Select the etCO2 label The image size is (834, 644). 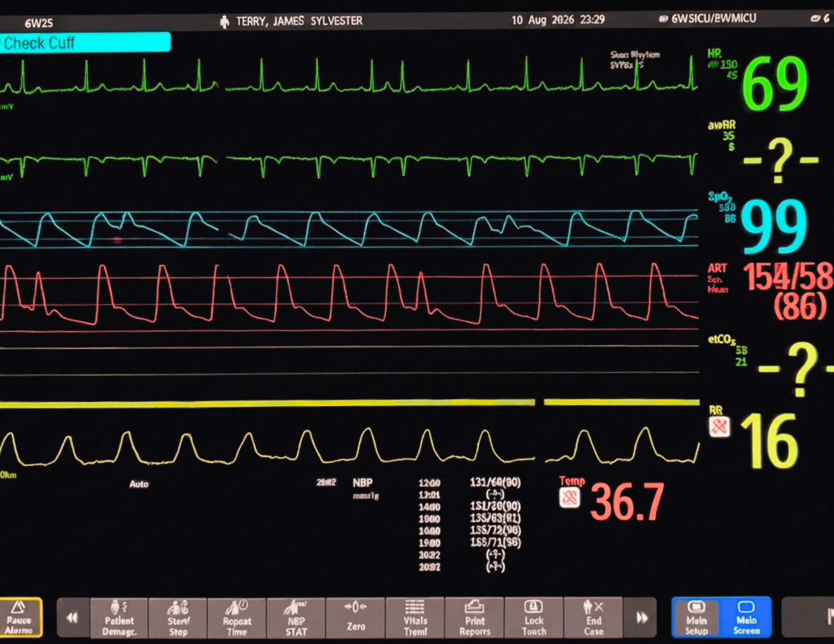click(721, 340)
